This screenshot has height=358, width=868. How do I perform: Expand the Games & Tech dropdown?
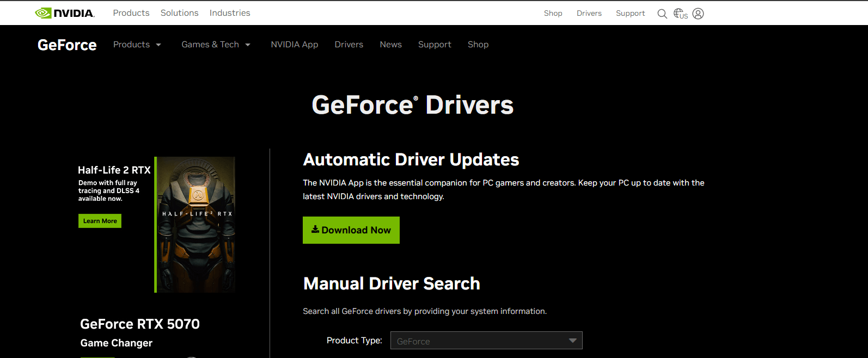pos(216,45)
